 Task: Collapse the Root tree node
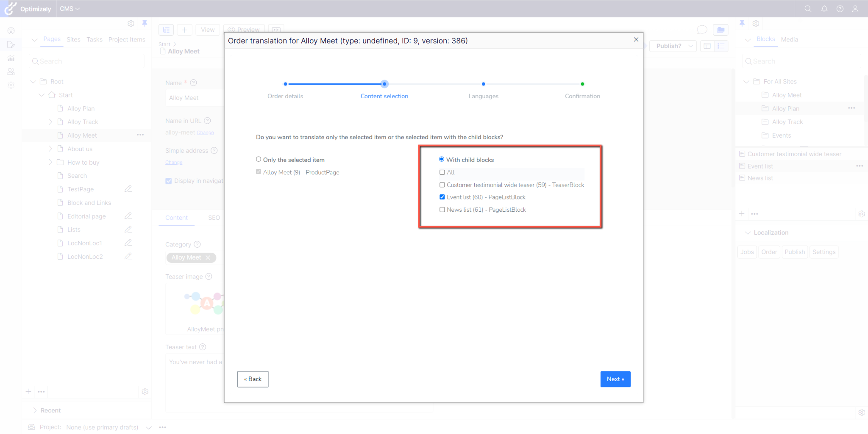tap(33, 81)
